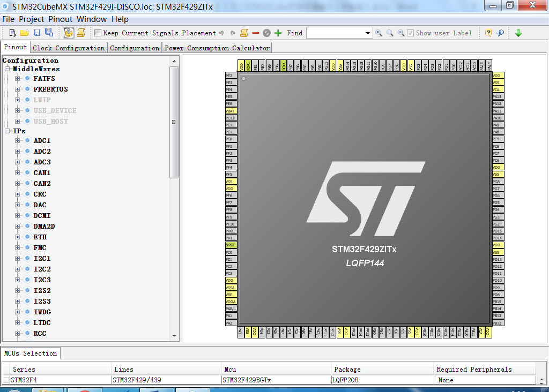Click the Series column header
Image resolution: width=549 pixels, height=392 pixels.
coord(61,370)
